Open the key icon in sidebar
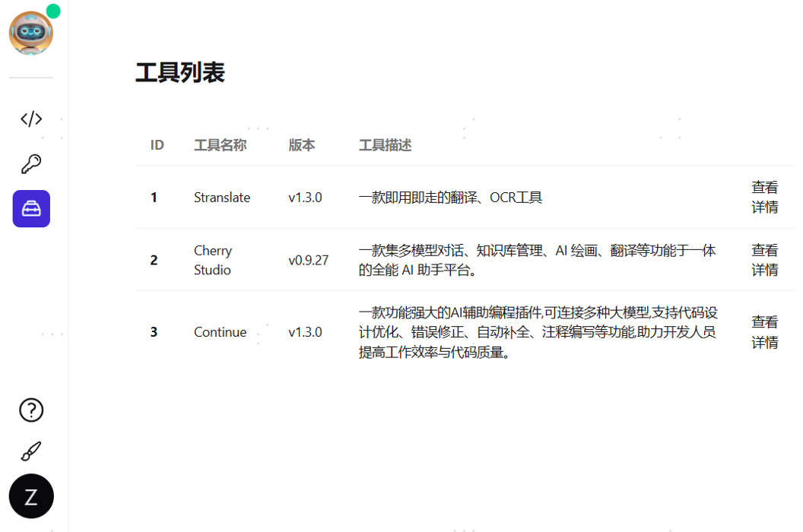 [31, 164]
